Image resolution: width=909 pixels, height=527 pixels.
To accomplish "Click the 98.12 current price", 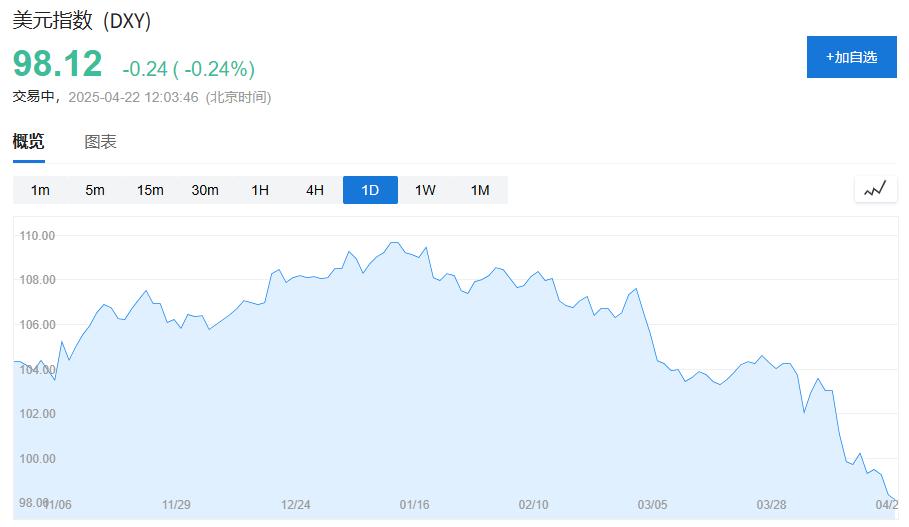I will pos(58,64).
